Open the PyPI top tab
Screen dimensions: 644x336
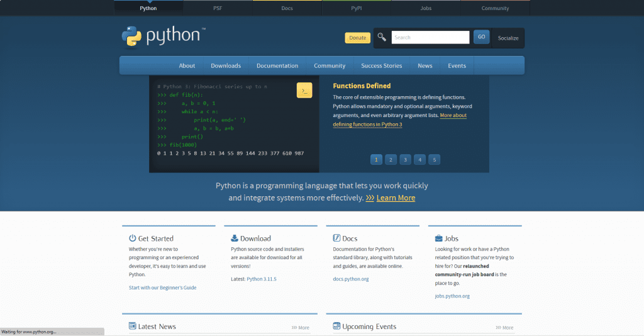(357, 8)
